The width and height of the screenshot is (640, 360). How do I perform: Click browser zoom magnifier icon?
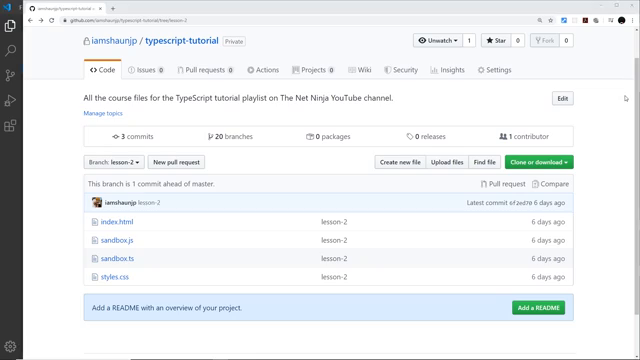540,20
